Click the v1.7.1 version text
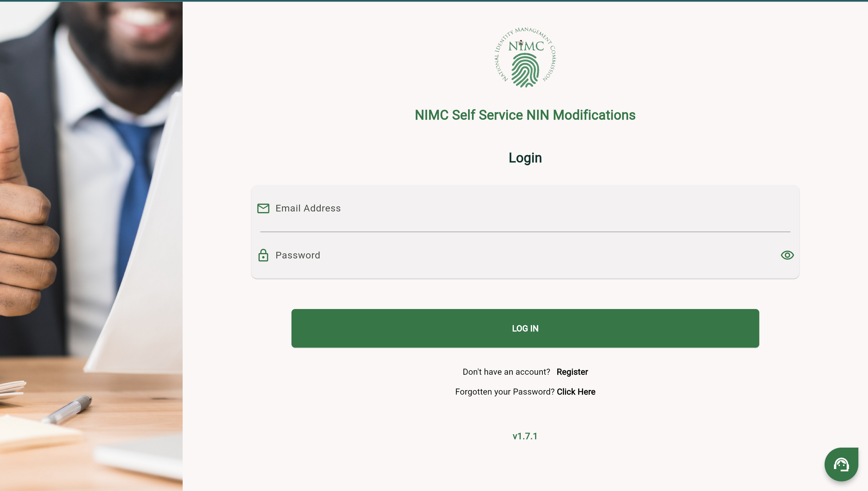Screen dimensions: 868x491 pyautogui.click(x=525, y=436)
